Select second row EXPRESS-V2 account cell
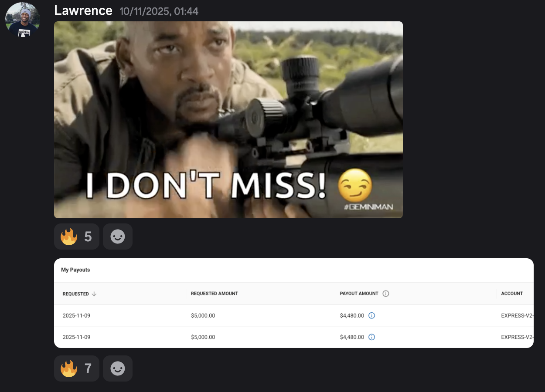This screenshot has height=392, width=545. point(517,337)
